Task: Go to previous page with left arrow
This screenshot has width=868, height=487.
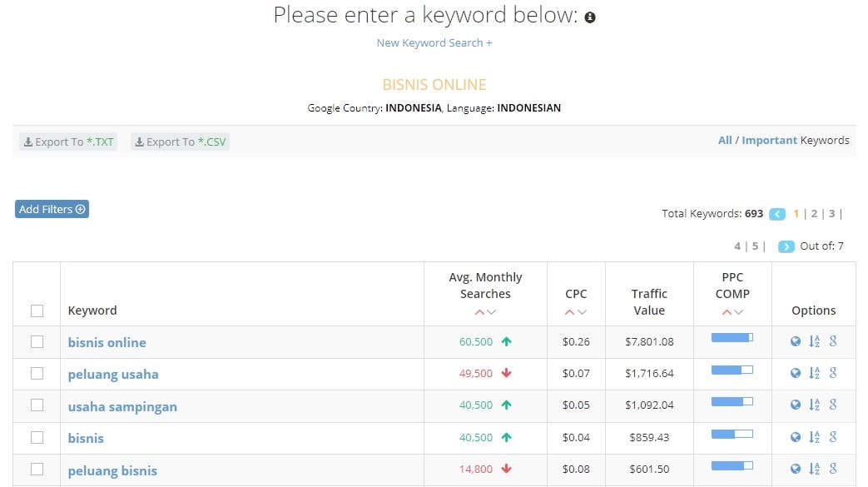Action: pyautogui.click(x=777, y=214)
